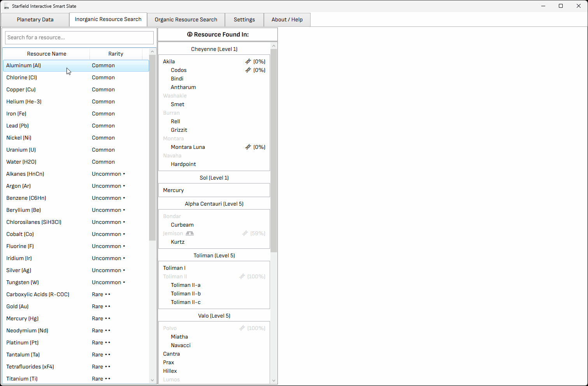The image size is (588, 386).
Task: Select Water (H2O) in the resource list
Action: (76, 162)
